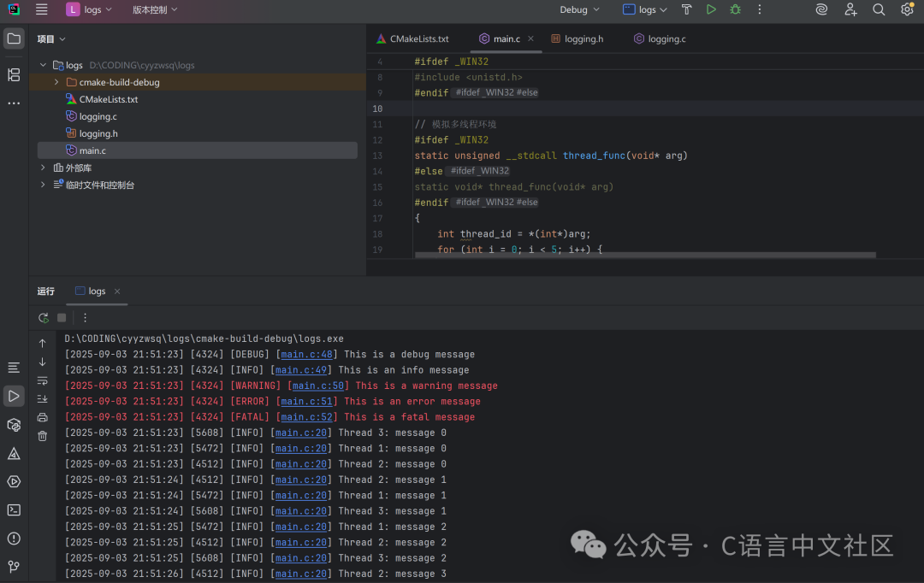Follow main.c:48 link in debug message

tap(307, 355)
